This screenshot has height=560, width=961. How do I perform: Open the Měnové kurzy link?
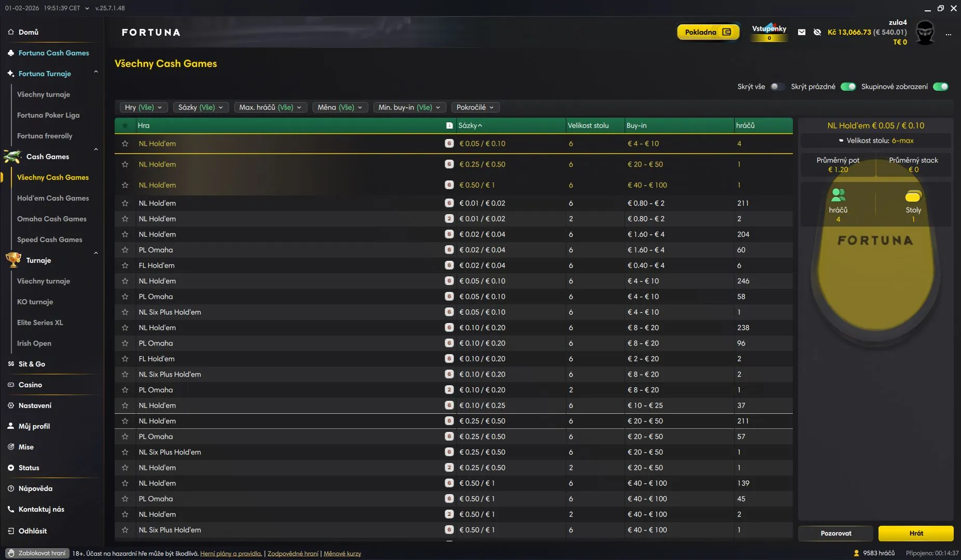342,554
